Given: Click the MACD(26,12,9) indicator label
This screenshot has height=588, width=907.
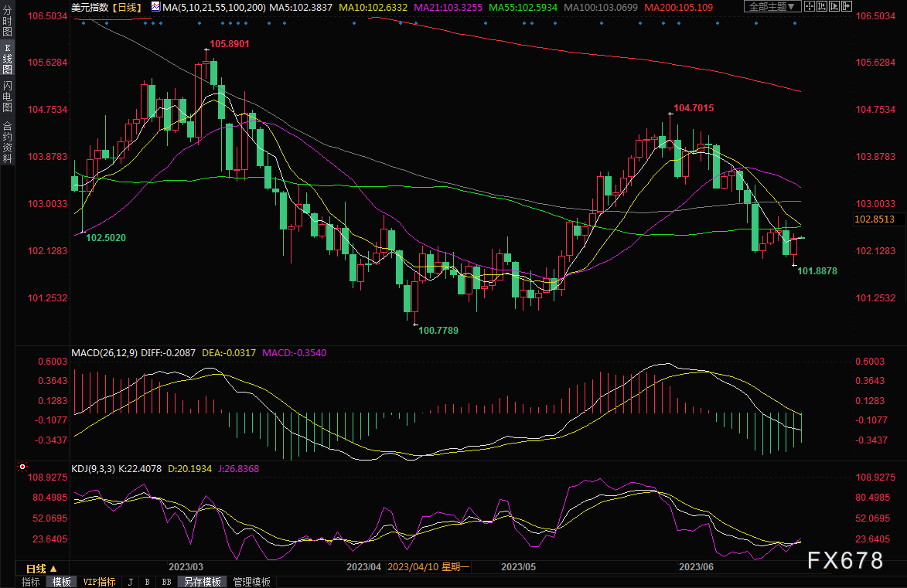Looking at the screenshot, I should point(104,353).
